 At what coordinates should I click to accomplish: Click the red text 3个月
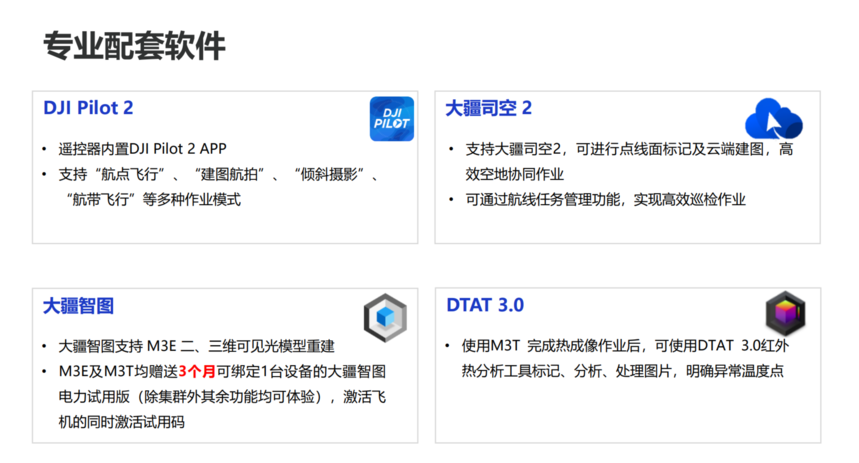pos(197,371)
